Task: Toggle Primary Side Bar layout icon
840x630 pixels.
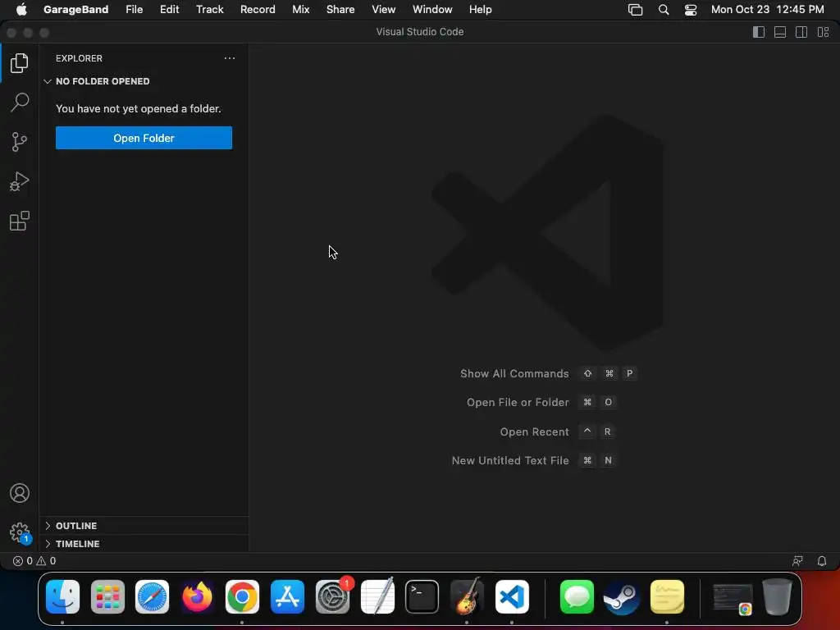Action: 759,32
